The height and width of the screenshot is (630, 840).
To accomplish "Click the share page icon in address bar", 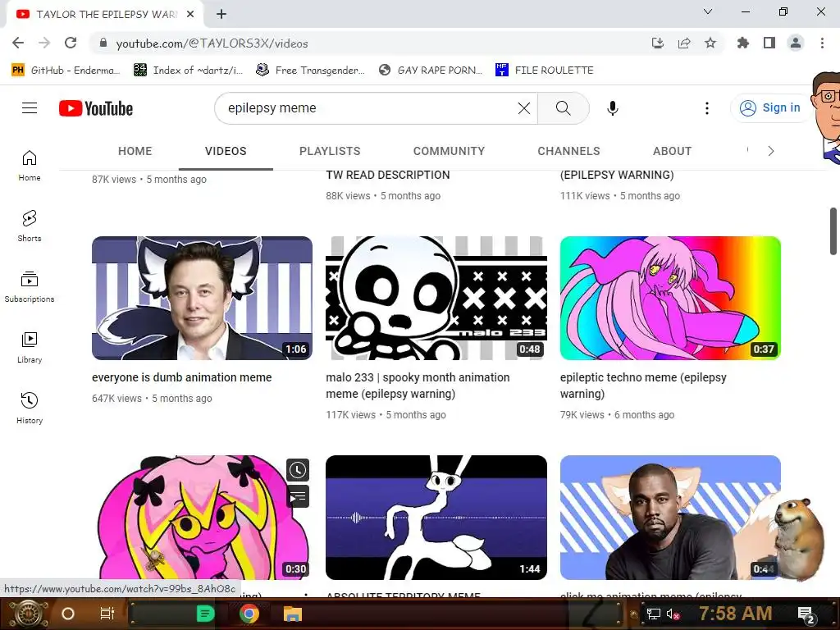I will tap(684, 43).
